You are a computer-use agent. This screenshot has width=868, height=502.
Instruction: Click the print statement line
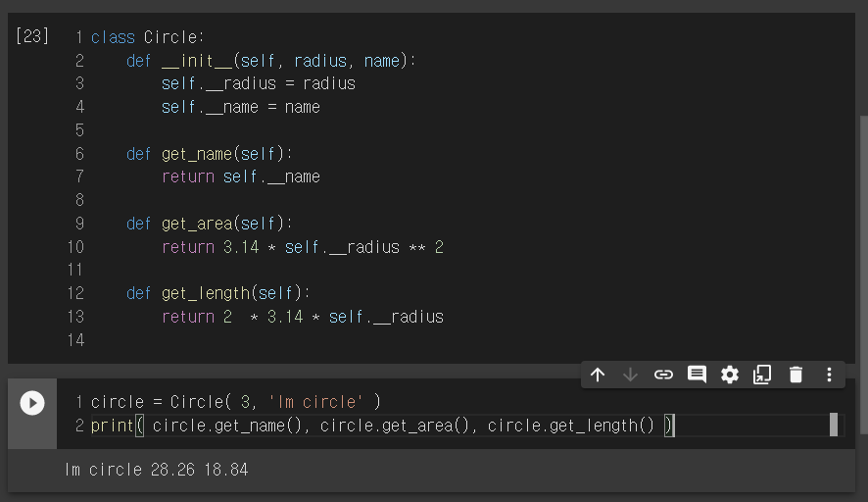pyautogui.click(x=382, y=426)
